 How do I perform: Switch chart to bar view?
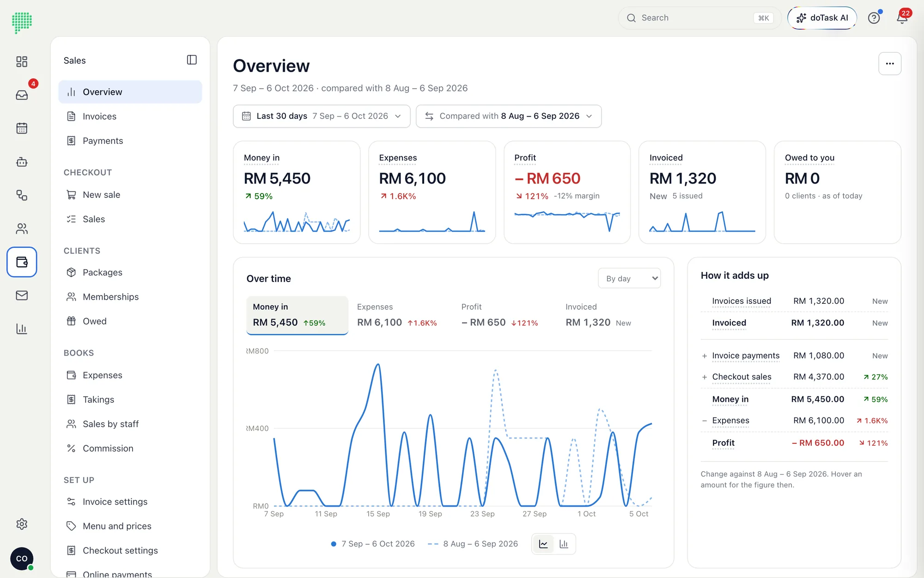(564, 544)
